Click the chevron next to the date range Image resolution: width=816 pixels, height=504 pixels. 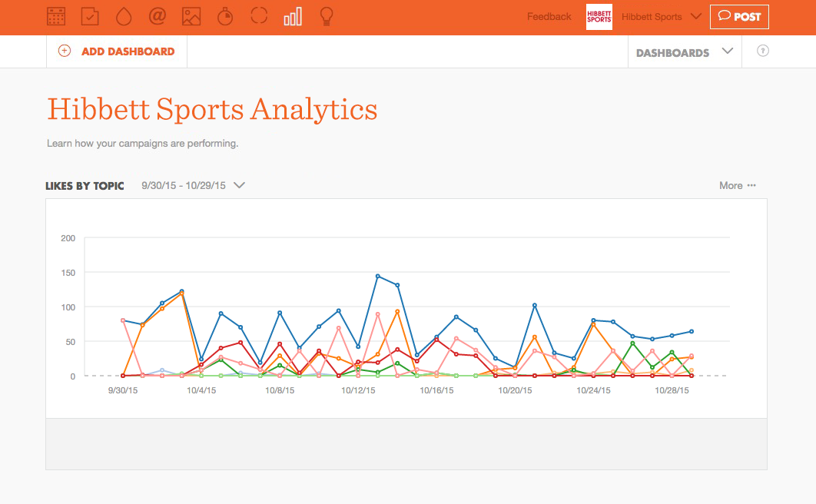(x=239, y=185)
